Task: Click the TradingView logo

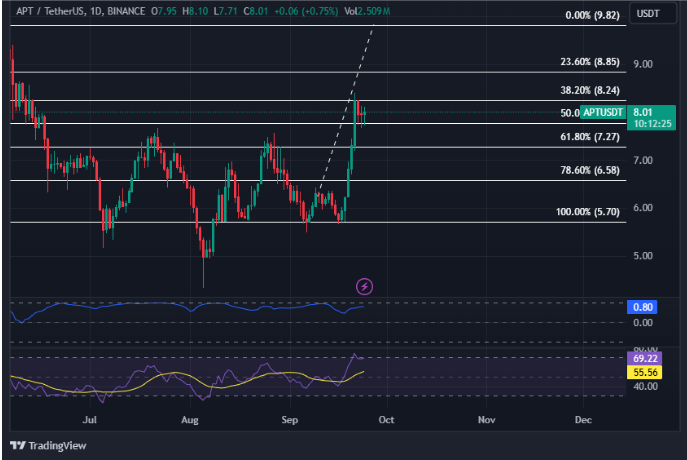Action: [48, 445]
